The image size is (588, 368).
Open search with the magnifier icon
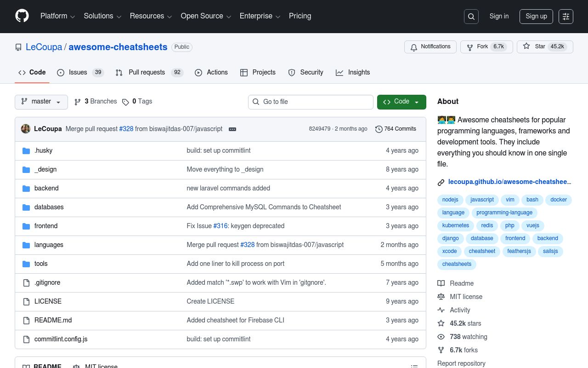coord(471,17)
